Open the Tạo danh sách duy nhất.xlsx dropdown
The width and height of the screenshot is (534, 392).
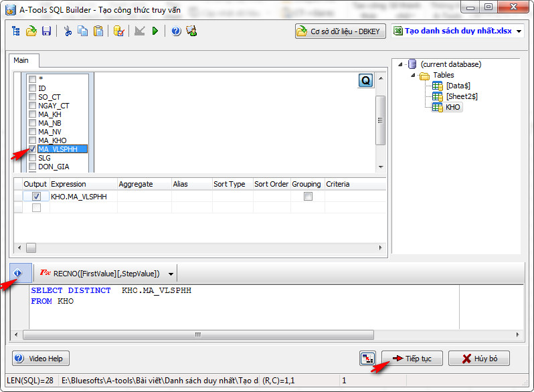[x=520, y=31]
